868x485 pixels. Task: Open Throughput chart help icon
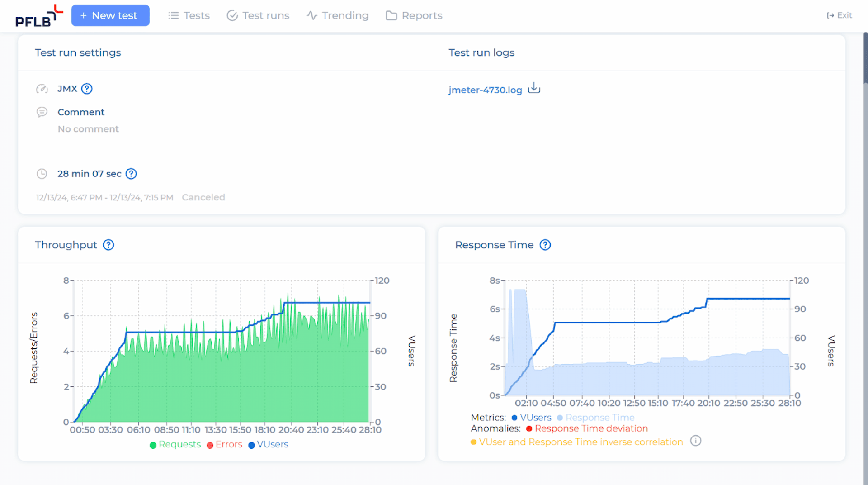tap(108, 245)
